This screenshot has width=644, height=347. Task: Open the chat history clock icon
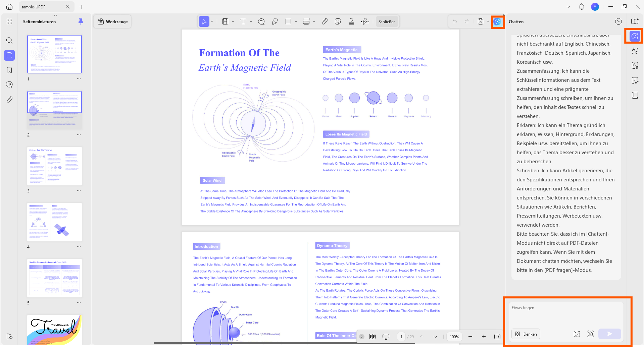click(618, 21)
